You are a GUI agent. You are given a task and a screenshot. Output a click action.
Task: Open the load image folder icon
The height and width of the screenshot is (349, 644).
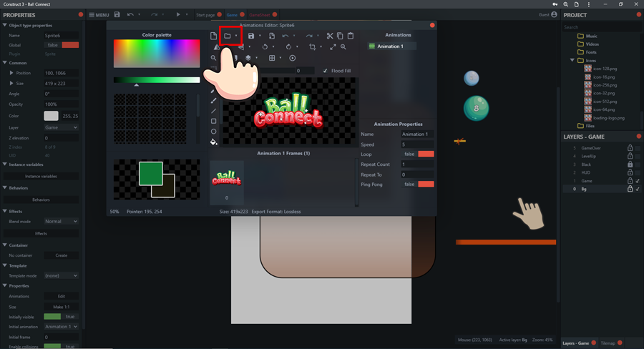(228, 36)
